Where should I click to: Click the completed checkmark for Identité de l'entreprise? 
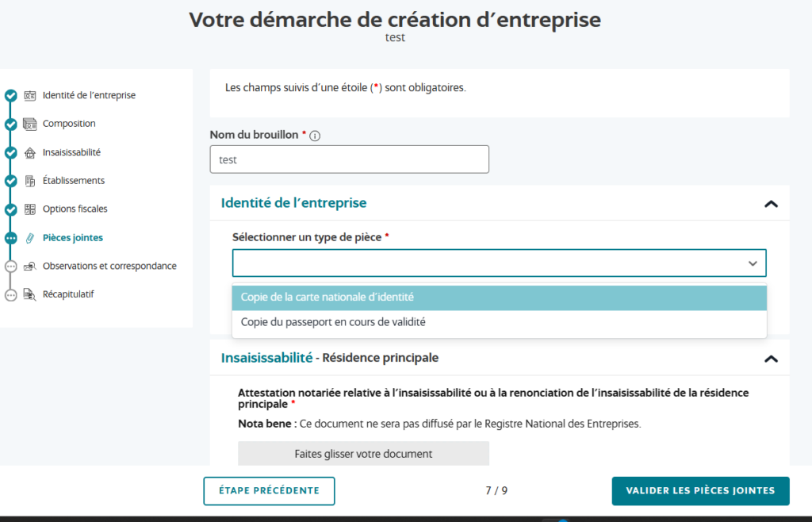point(11,96)
